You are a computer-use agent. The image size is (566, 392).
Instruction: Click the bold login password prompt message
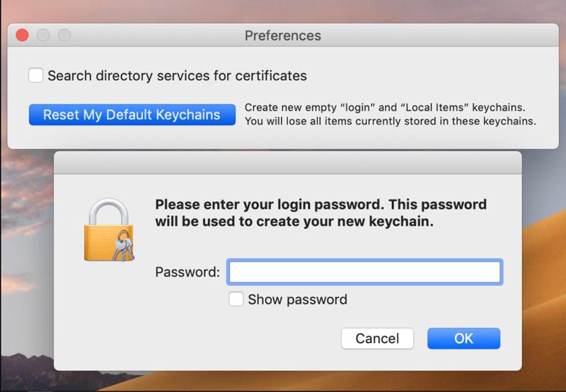321,213
